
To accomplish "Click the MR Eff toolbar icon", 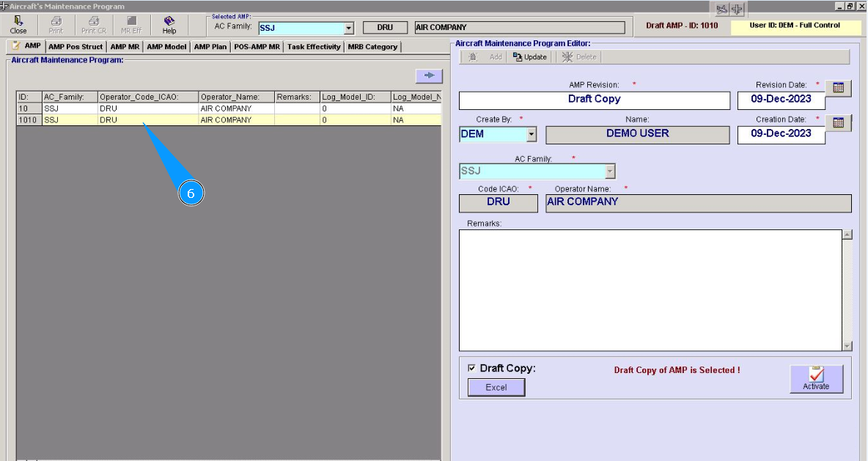I will point(131,25).
